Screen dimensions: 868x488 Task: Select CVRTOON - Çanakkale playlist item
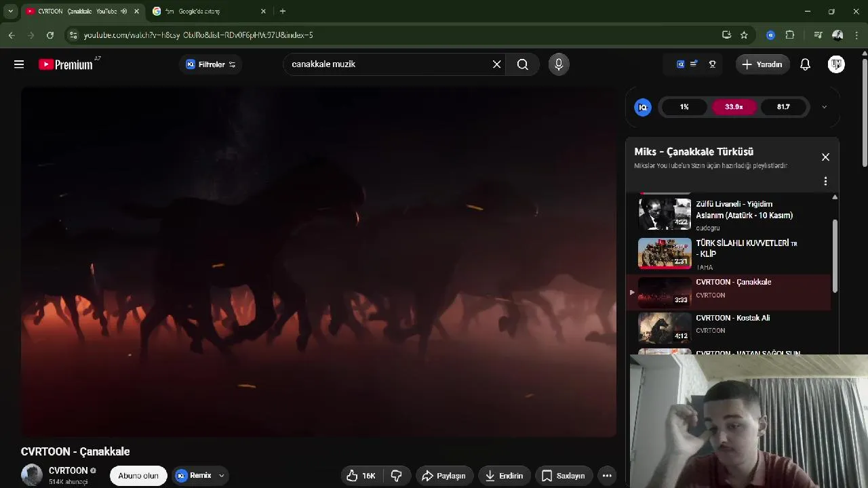click(x=730, y=291)
